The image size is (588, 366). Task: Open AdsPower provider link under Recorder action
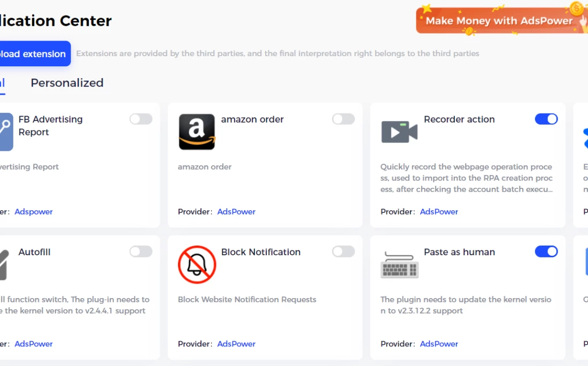(x=439, y=212)
